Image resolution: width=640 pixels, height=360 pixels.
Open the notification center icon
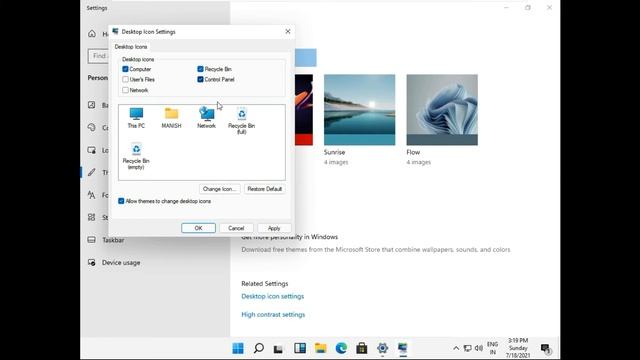point(545,348)
